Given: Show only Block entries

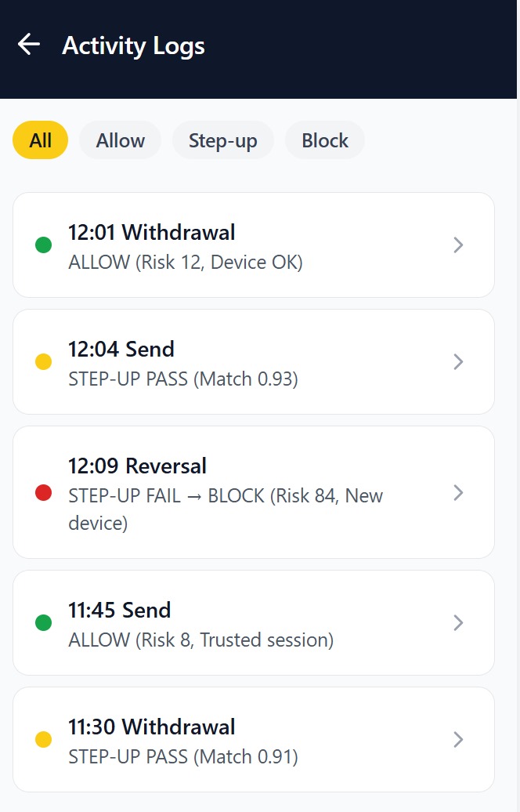Looking at the screenshot, I should pos(325,141).
